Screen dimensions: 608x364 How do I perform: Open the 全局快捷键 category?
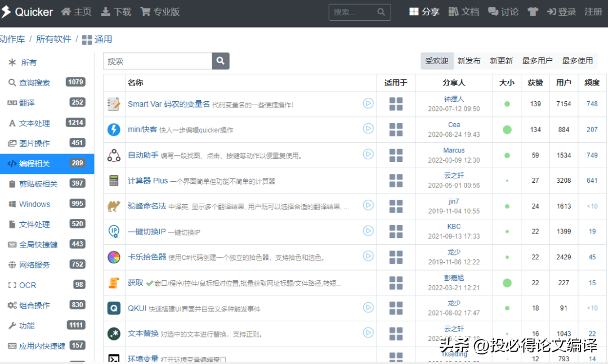(x=47, y=245)
